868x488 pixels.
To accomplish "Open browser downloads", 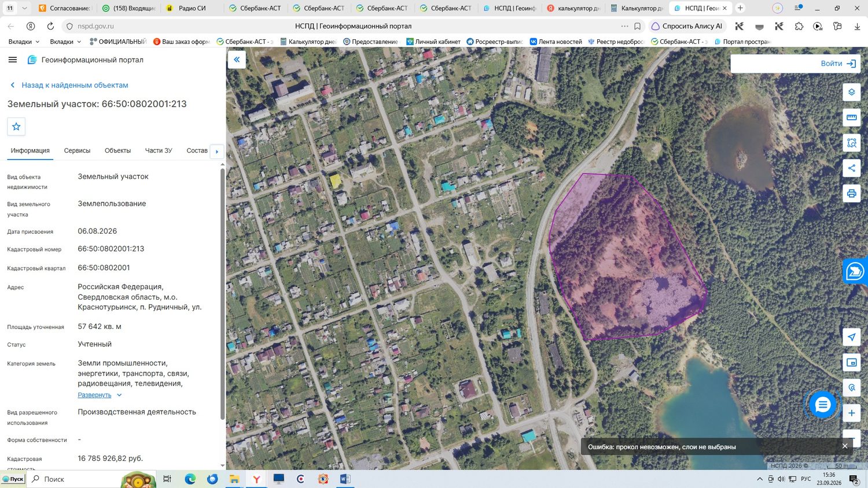I will point(857,26).
